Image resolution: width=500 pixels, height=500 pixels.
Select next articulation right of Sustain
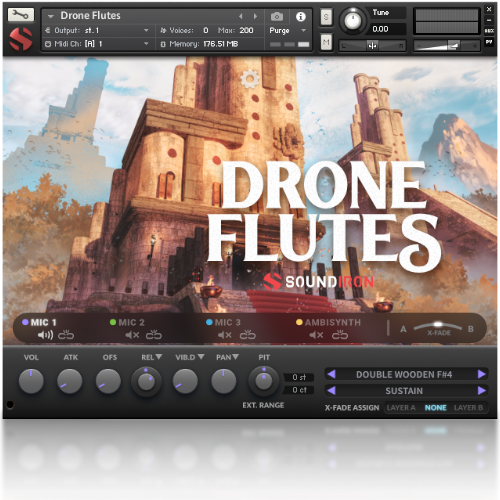tap(482, 390)
